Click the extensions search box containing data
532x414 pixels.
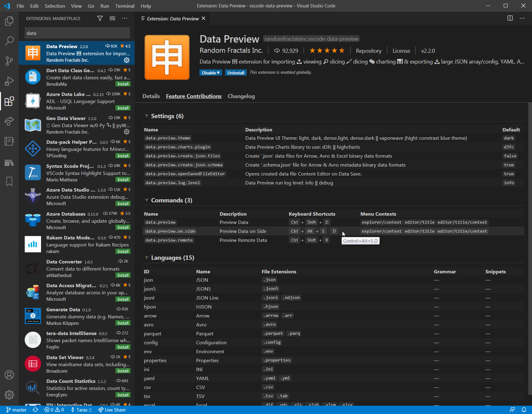tap(77, 33)
